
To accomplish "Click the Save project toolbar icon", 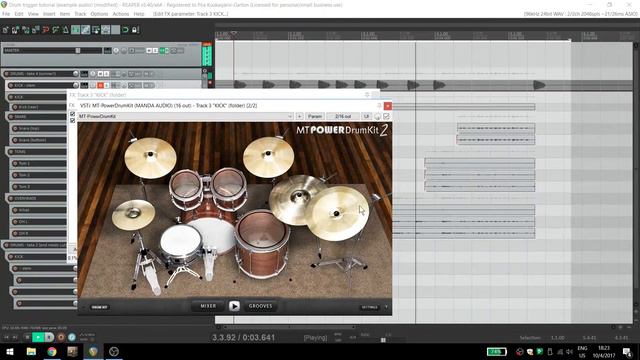I will (x=26, y=30).
